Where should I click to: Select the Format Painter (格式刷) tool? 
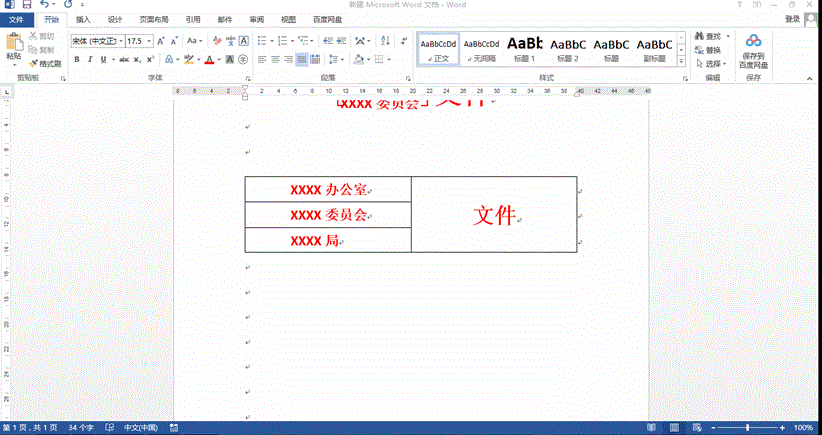pyautogui.click(x=44, y=63)
